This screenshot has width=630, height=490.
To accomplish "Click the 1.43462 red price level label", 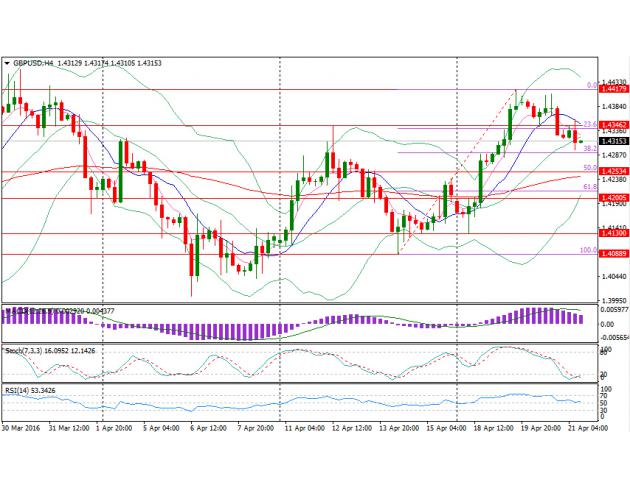I will [x=614, y=125].
